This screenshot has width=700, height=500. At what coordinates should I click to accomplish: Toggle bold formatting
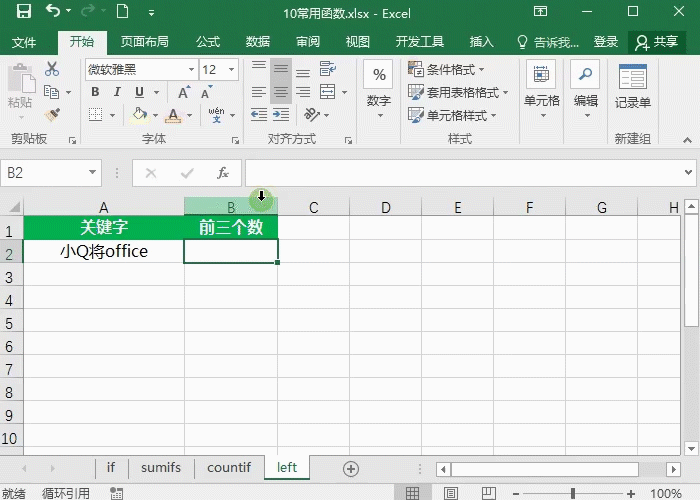(95, 92)
